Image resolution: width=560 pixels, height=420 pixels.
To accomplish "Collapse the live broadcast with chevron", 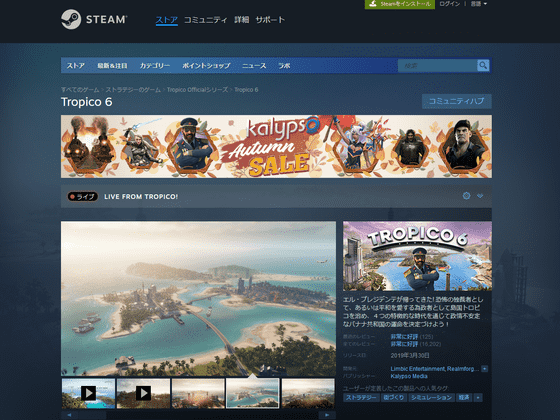I will click(x=480, y=196).
